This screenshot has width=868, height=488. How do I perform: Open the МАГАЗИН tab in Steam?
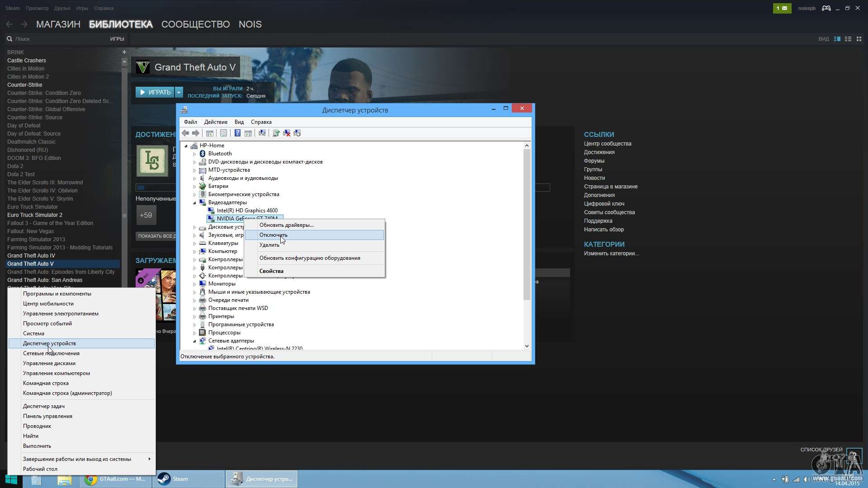tap(58, 24)
